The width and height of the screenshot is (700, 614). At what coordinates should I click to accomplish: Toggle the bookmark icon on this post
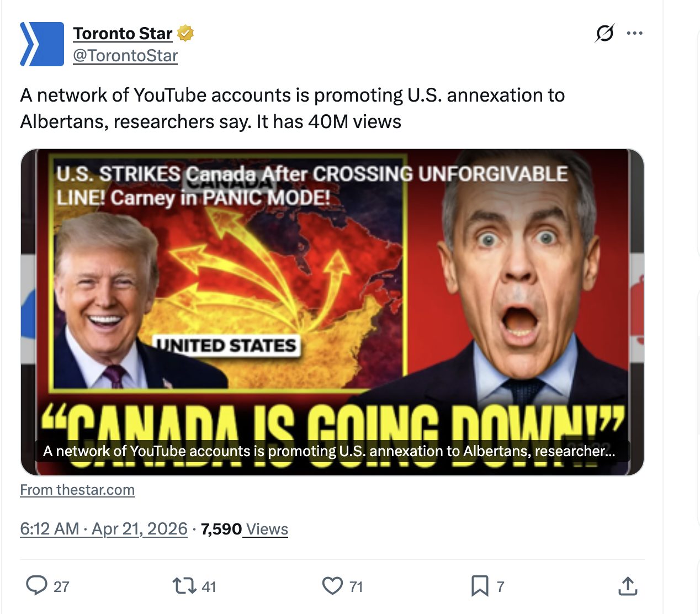[480, 586]
